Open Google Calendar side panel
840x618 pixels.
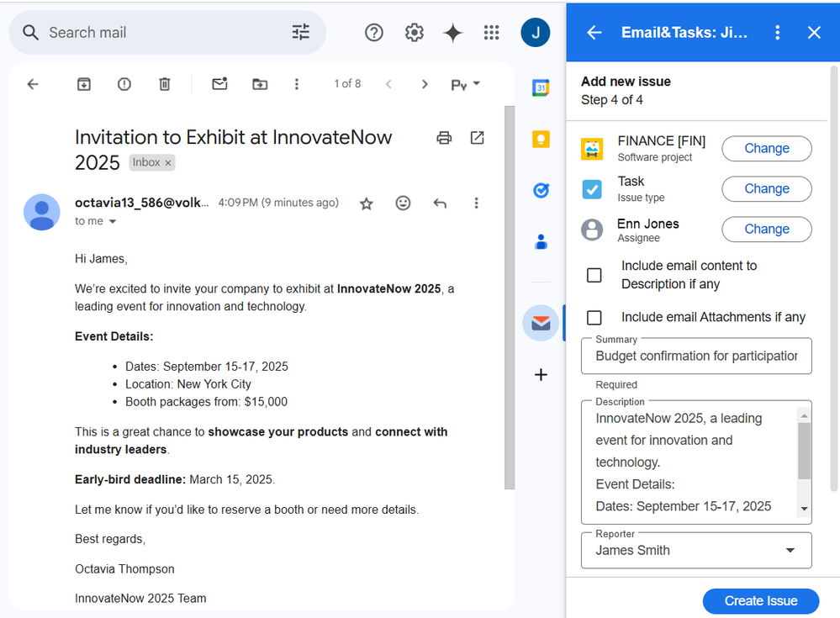(541, 87)
